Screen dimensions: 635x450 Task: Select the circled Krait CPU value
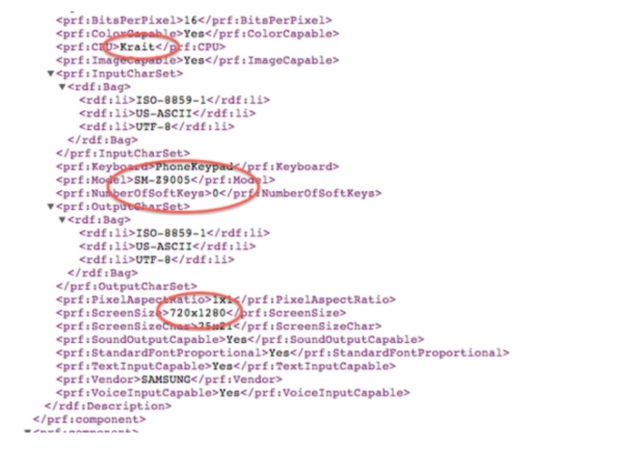click(x=138, y=47)
